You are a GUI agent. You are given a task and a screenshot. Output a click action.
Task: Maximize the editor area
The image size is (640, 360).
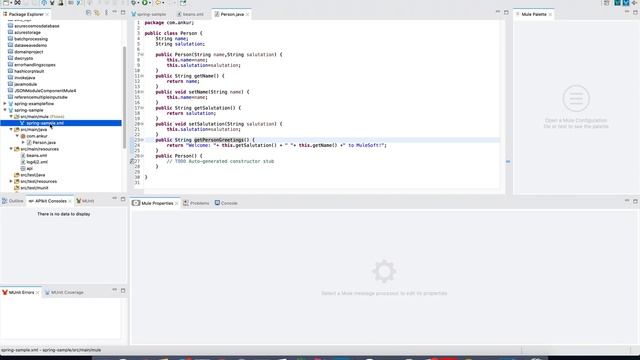pos(506,13)
